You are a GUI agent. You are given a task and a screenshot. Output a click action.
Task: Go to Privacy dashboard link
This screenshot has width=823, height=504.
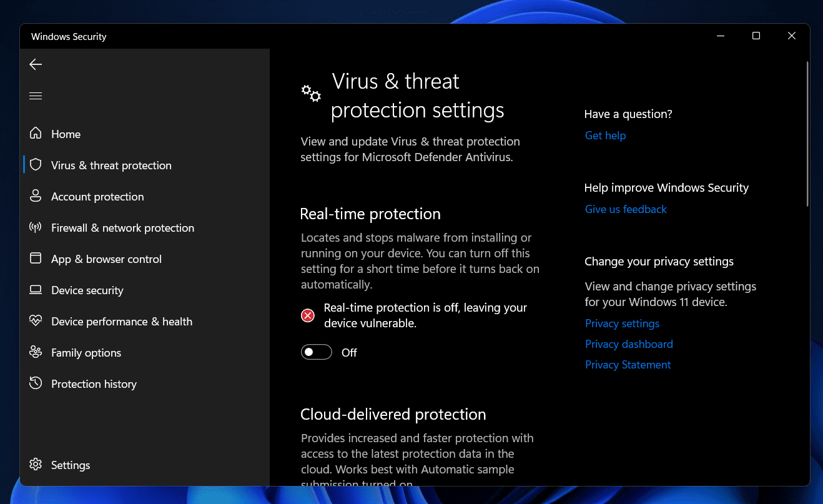tap(629, 344)
